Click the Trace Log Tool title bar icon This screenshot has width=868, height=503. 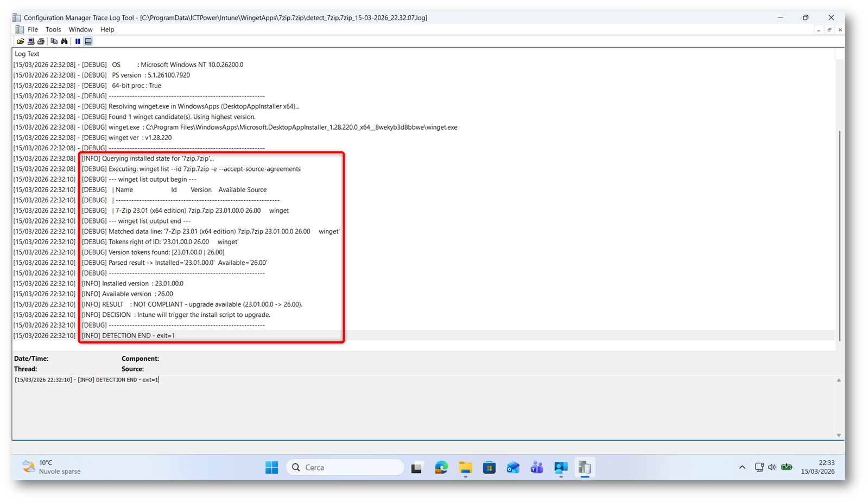[17, 17]
